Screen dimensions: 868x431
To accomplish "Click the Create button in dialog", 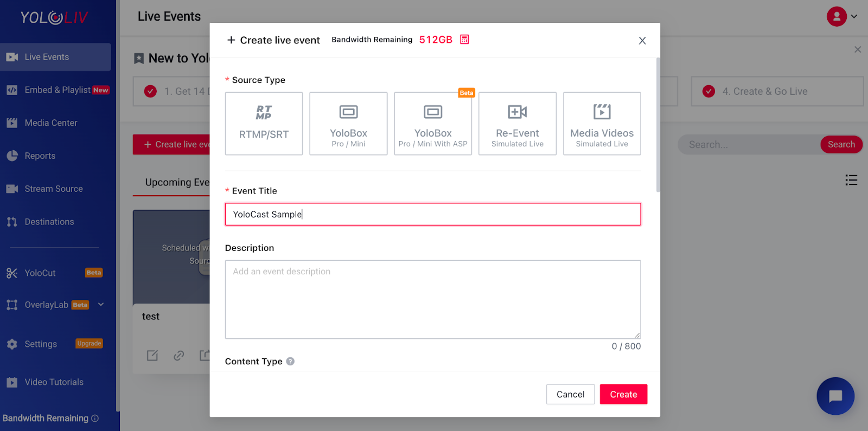I will [623, 394].
